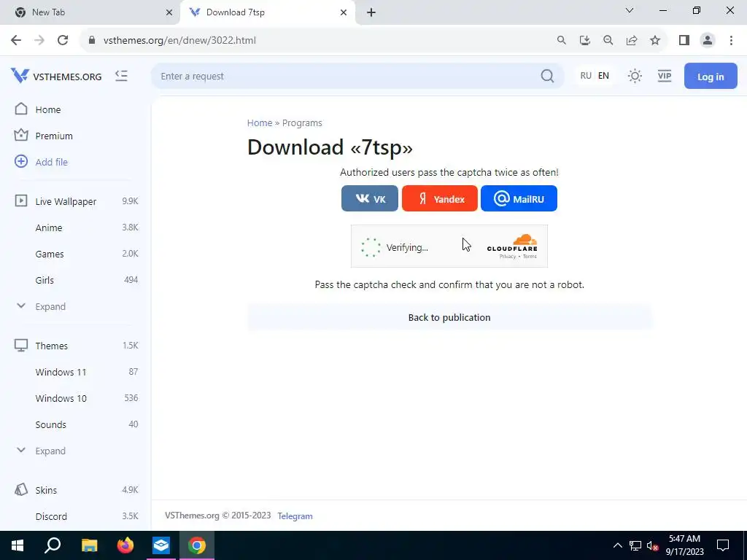The image size is (747, 560).
Task: Open the Telegram footer link
Action: coord(295,516)
